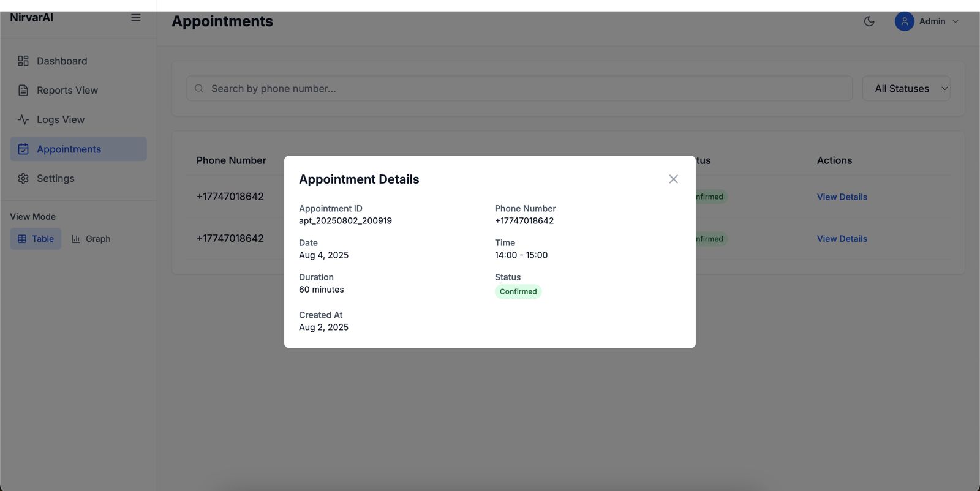This screenshot has width=980, height=491.
Task: Click the 60 minutes duration value
Action: (x=322, y=290)
